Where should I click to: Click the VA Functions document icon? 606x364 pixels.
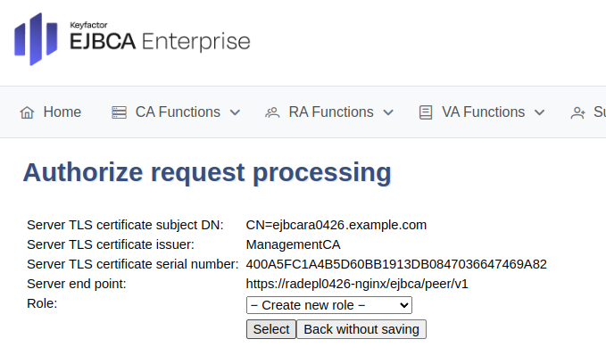click(x=426, y=112)
